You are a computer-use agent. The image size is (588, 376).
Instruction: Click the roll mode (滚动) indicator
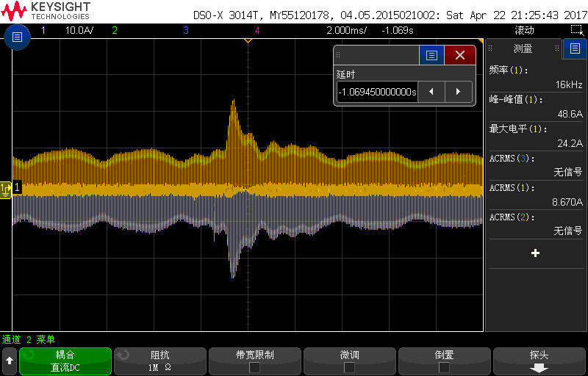(x=524, y=30)
